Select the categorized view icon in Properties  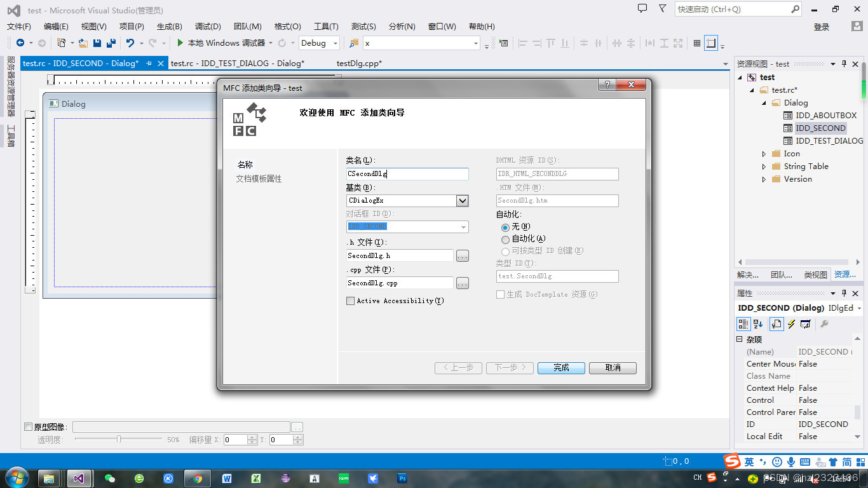coord(743,323)
